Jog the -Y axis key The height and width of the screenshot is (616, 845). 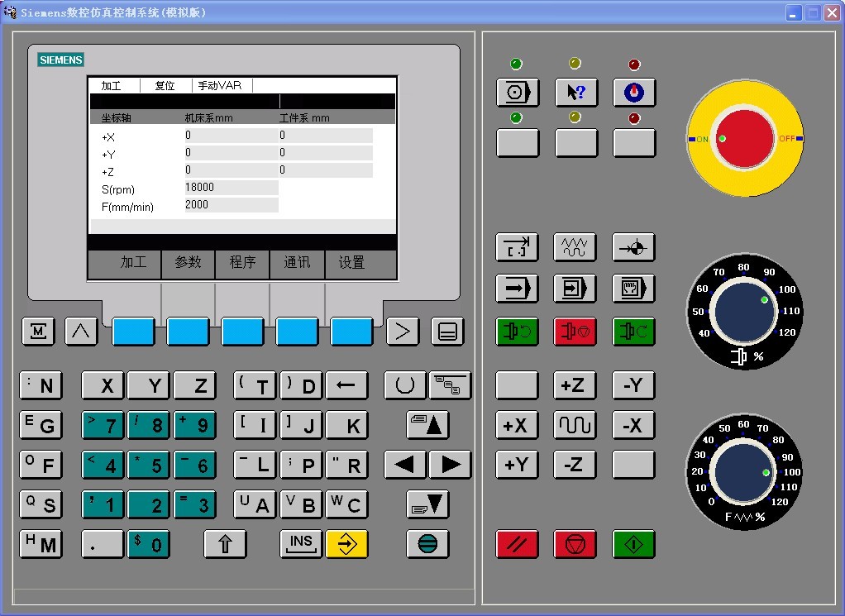click(x=633, y=384)
